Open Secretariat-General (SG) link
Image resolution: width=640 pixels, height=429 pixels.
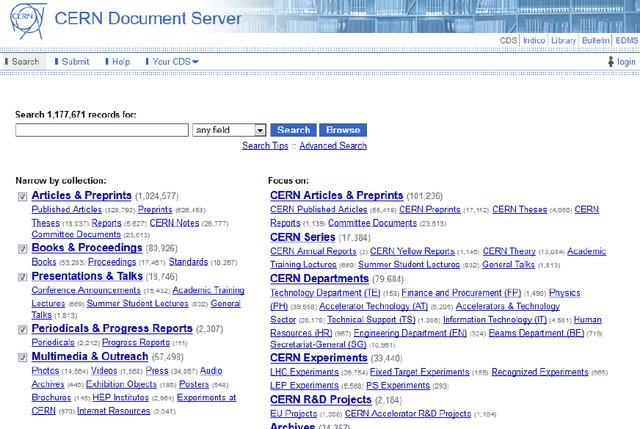(x=318, y=345)
